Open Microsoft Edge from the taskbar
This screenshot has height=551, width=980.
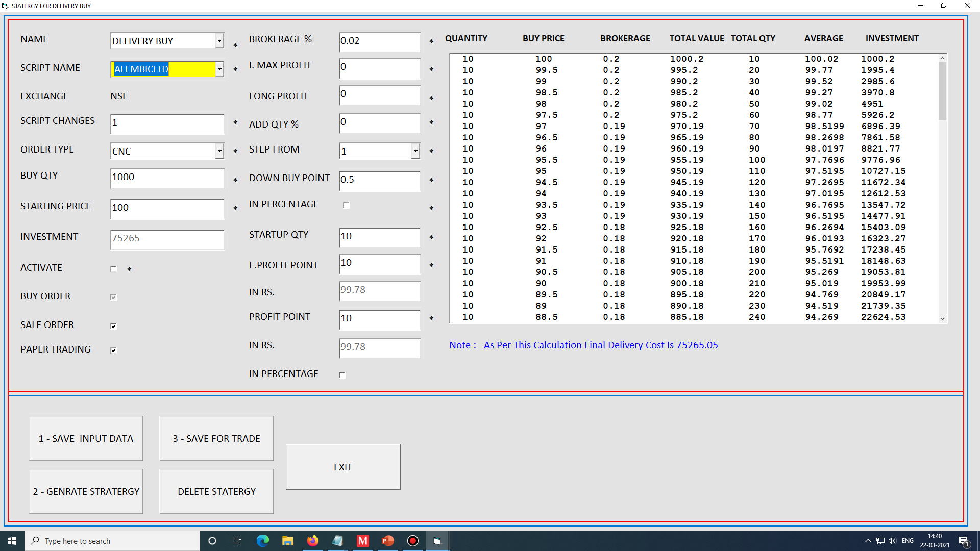click(x=263, y=541)
